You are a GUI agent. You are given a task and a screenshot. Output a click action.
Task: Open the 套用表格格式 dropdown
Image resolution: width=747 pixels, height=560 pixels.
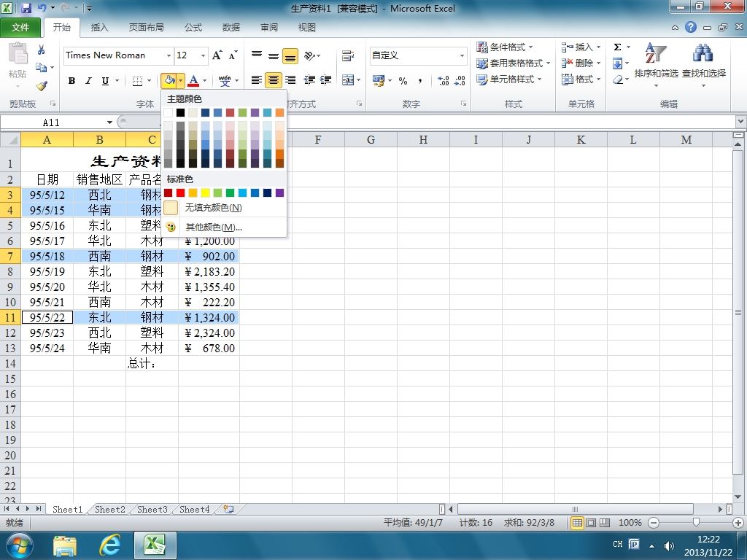click(513, 63)
